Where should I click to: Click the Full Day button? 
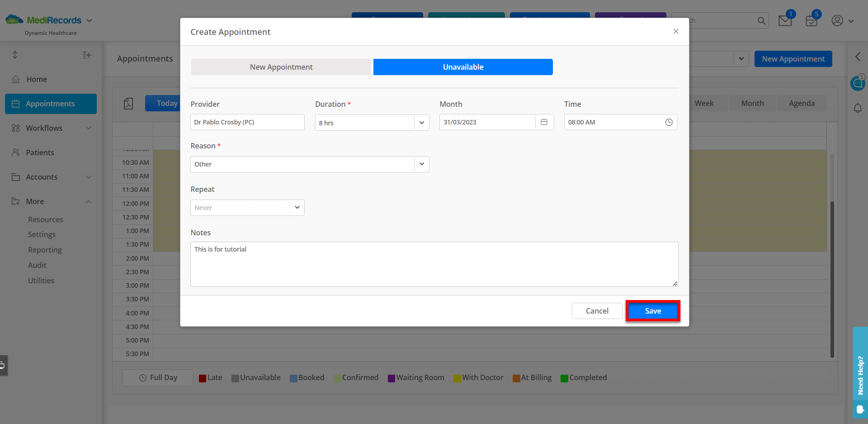click(x=158, y=377)
